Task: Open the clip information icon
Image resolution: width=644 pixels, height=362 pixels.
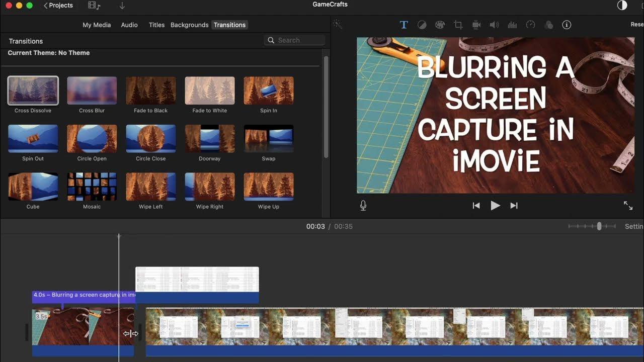Action: pyautogui.click(x=567, y=25)
